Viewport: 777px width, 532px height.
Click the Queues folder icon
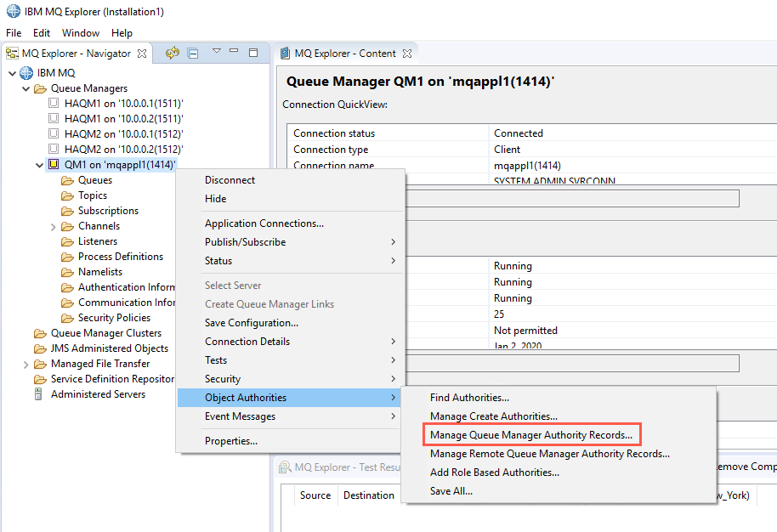tap(67, 181)
